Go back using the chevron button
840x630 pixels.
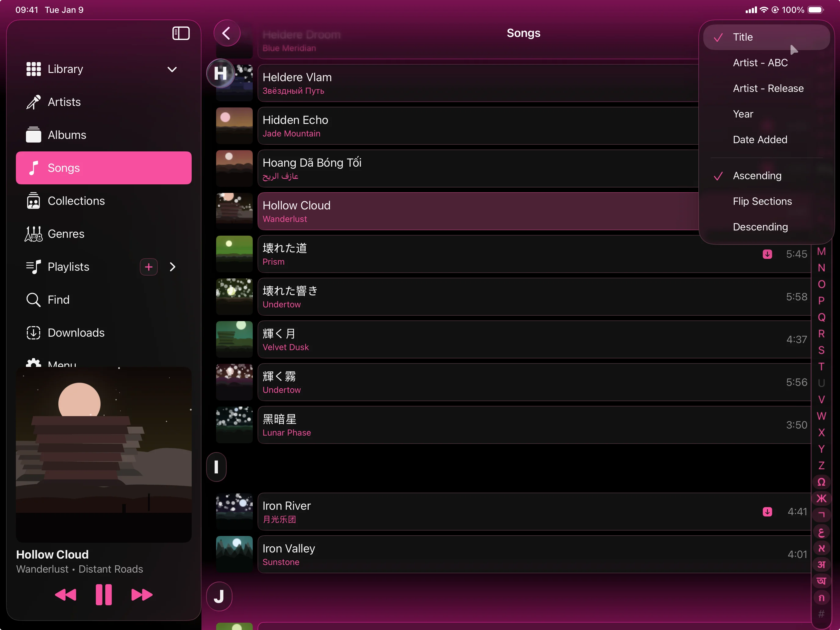click(227, 33)
